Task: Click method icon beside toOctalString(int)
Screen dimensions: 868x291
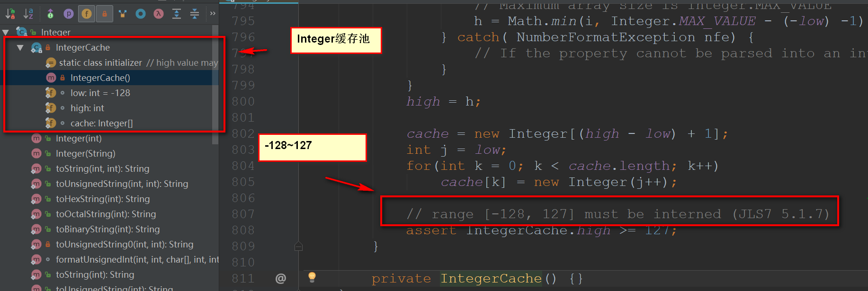Action: pos(36,214)
